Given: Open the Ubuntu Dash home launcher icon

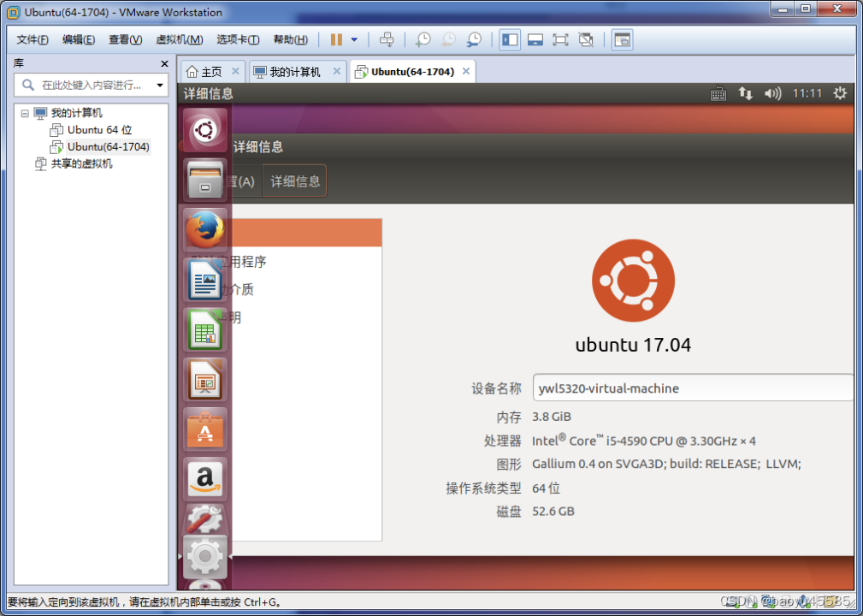Looking at the screenshot, I should (204, 130).
